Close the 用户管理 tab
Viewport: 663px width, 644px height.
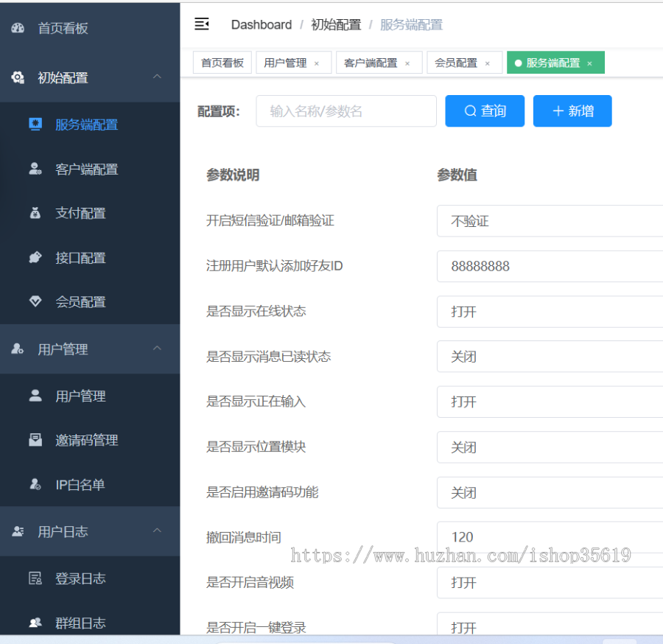(x=316, y=63)
